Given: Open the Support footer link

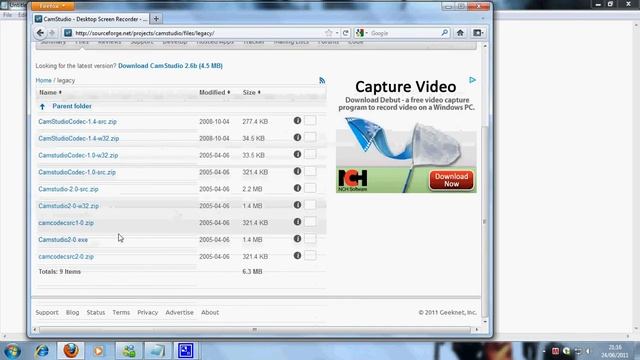Looking at the screenshot, I should point(47,312).
